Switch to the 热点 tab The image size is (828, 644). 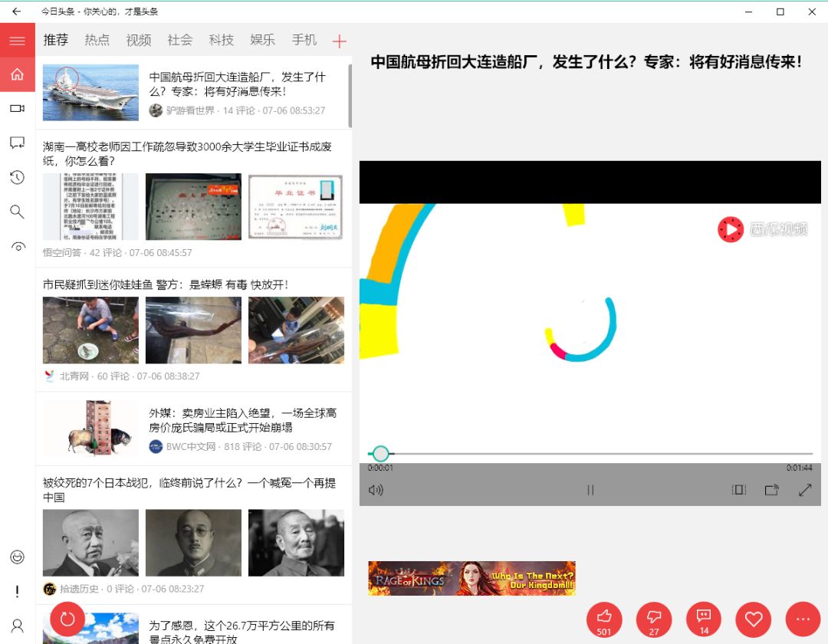click(97, 40)
